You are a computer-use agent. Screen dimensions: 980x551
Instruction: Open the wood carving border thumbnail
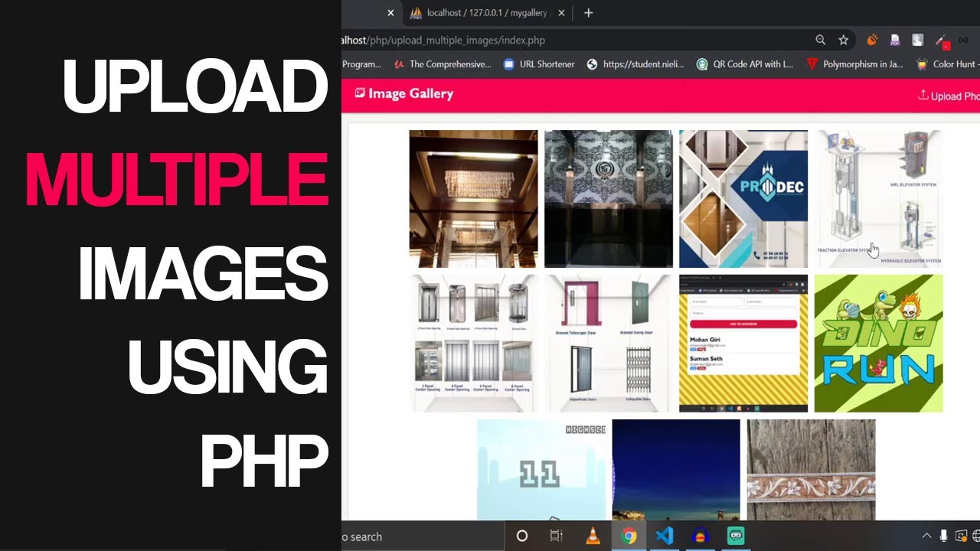click(x=812, y=470)
